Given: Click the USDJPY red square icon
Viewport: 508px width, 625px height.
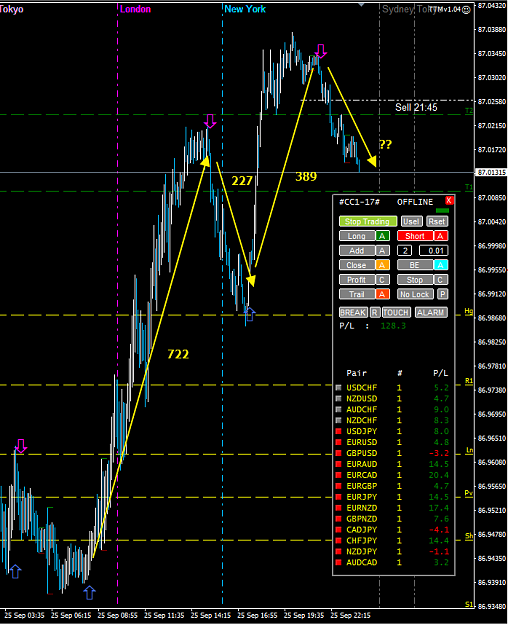Looking at the screenshot, I should point(339,431).
